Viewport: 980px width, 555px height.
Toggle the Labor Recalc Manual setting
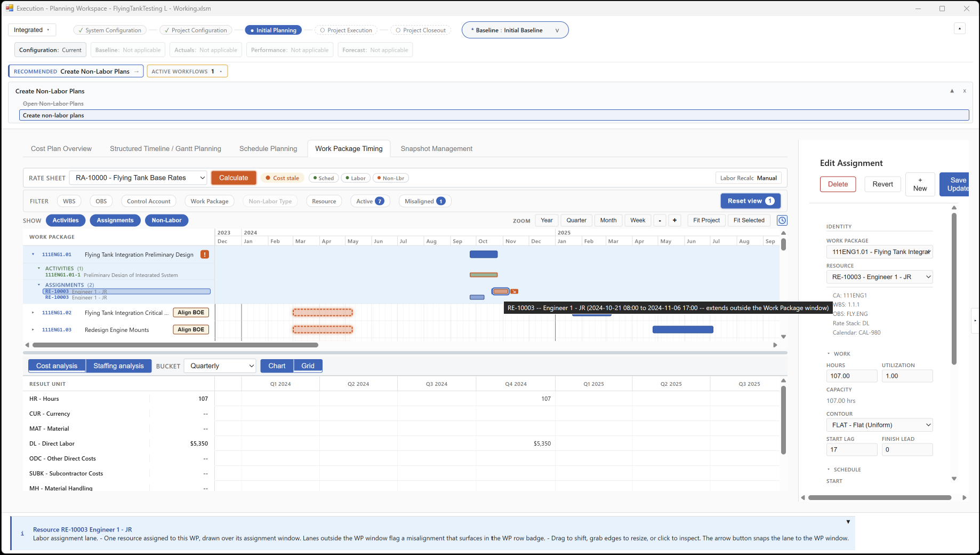click(x=749, y=178)
